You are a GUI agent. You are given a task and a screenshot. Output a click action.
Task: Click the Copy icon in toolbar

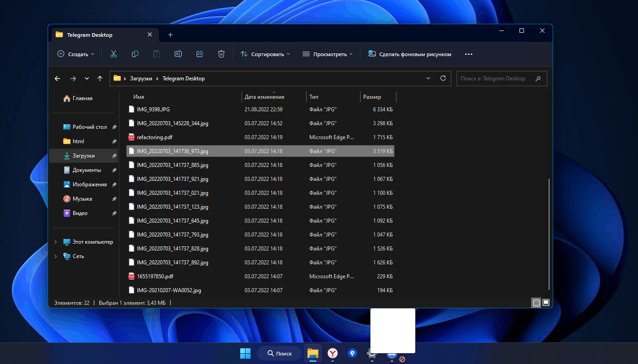coord(135,54)
